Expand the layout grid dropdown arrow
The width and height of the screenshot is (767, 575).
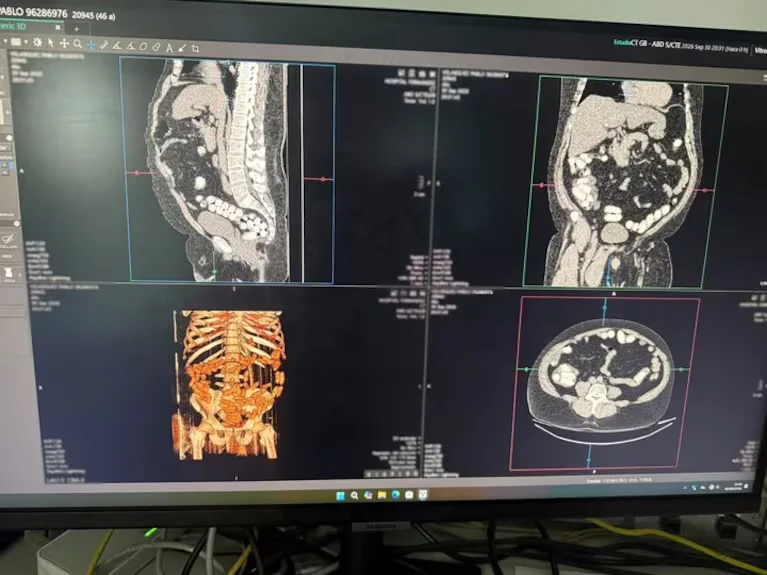pyautogui.click(x=25, y=43)
